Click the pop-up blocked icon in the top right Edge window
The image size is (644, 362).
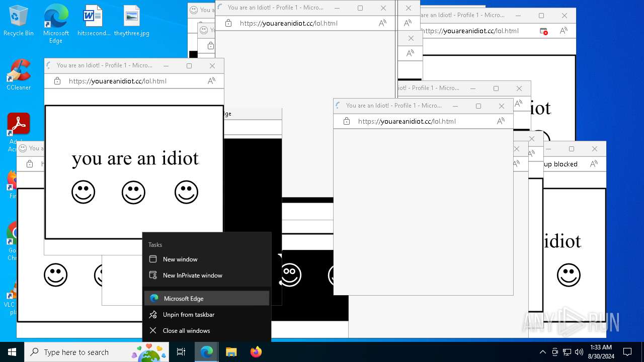pos(544,31)
